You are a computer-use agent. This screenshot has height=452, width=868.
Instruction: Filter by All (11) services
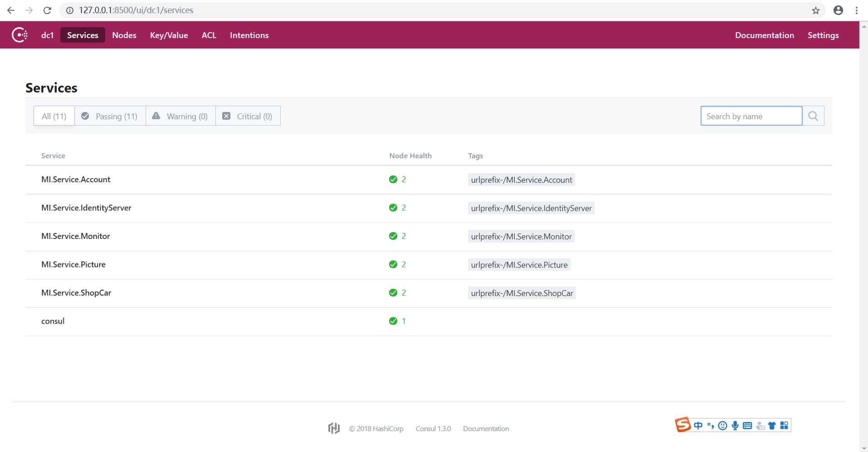[x=54, y=116]
